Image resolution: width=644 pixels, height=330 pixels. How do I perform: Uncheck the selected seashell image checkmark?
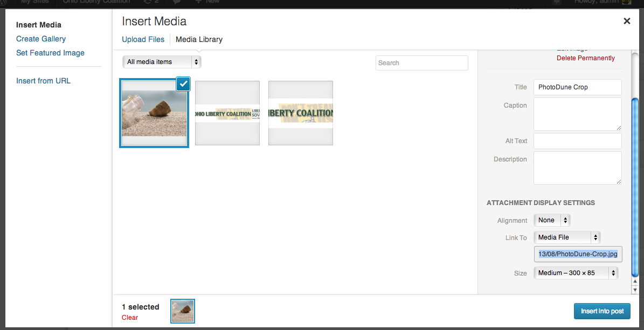tap(183, 84)
